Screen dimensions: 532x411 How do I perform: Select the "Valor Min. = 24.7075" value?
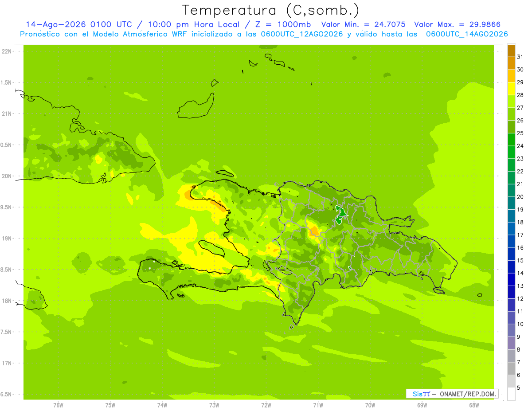pyautogui.click(x=363, y=24)
